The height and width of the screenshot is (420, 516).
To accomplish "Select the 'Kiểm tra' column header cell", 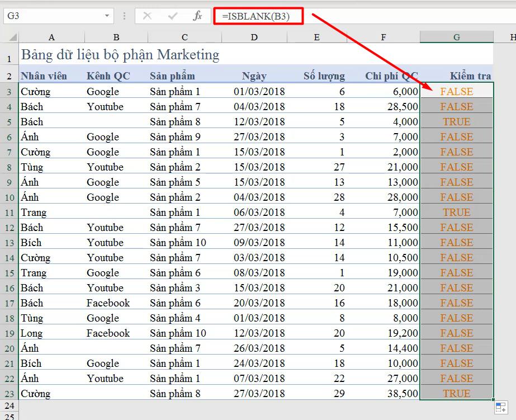I will tap(456, 75).
